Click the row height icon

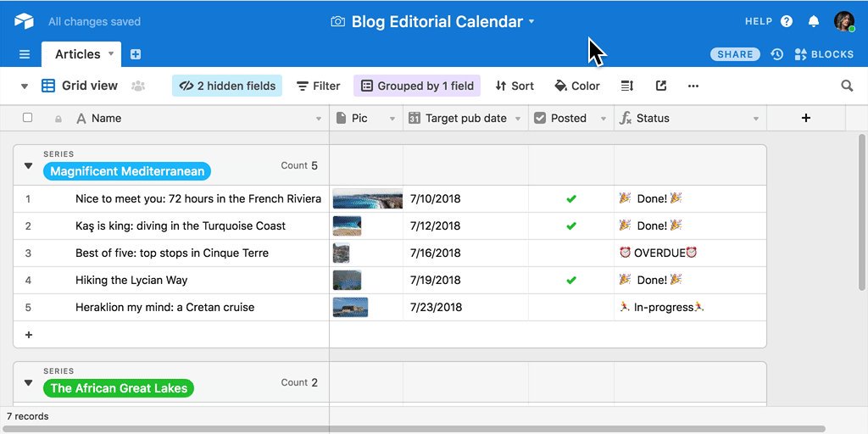(627, 86)
